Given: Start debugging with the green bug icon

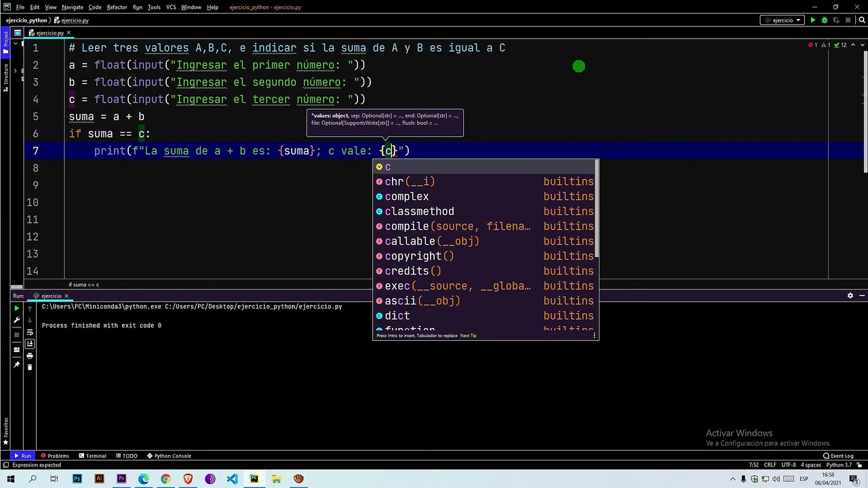Looking at the screenshot, I should pos(824,20).
